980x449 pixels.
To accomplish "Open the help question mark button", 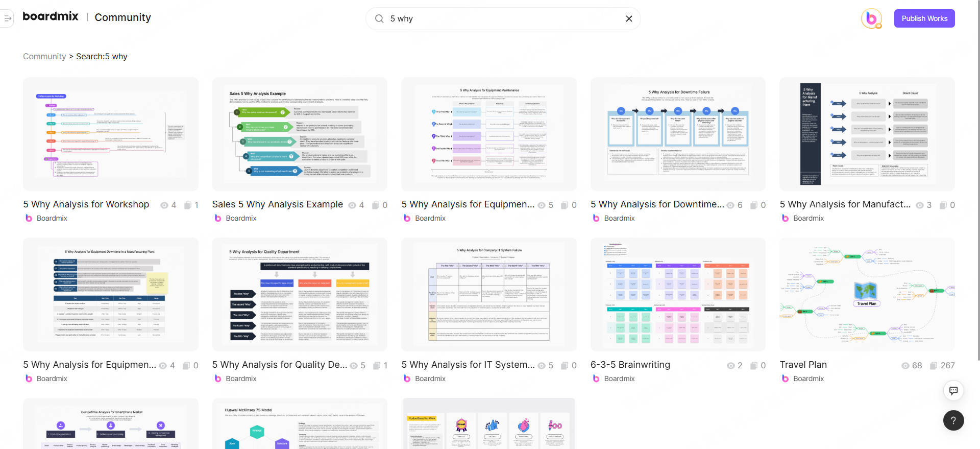I will pyautogui.click(x=953, y=420).
